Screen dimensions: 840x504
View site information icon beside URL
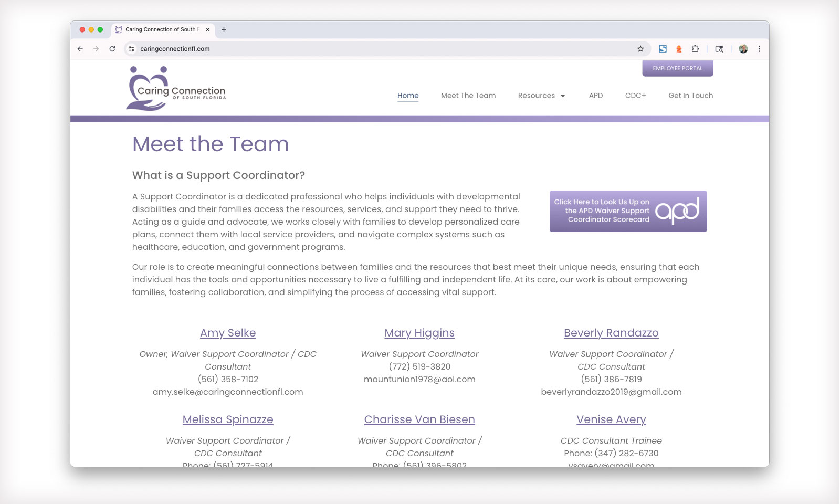click(x=132, y=49)
